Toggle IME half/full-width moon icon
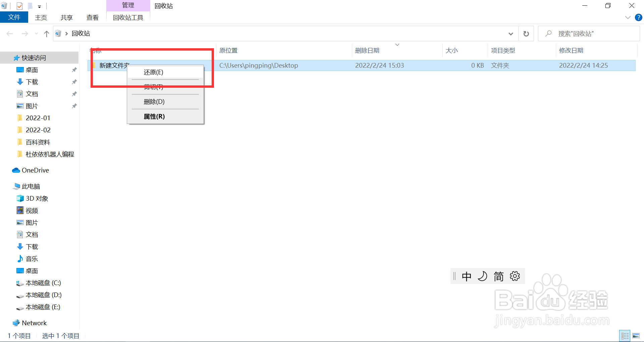Viewport: 644px width, 342px height. tap(482, 276)
